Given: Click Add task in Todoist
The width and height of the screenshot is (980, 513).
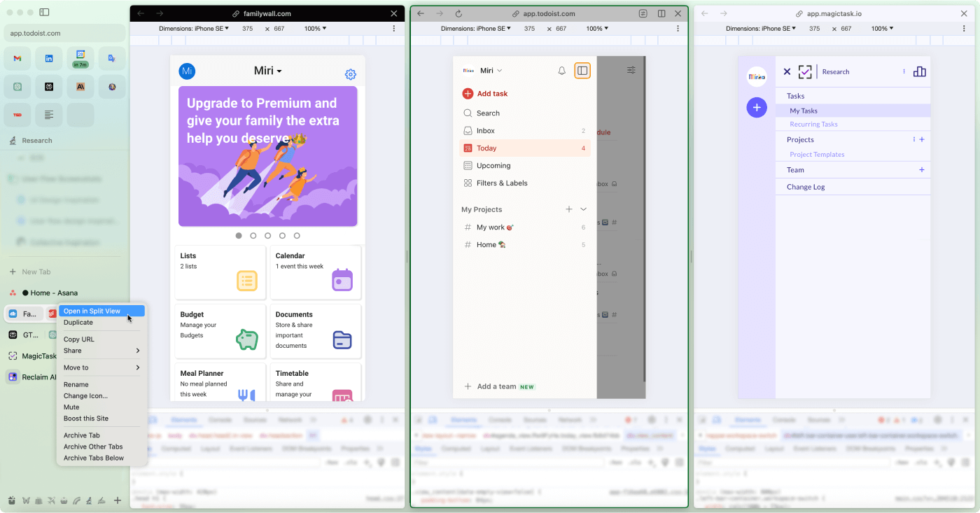Looking at the screenshot, I should click(x=485, y=94).
